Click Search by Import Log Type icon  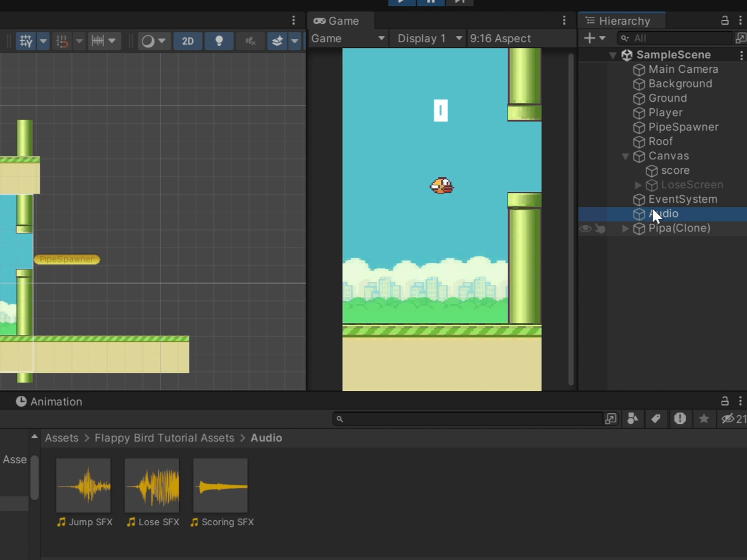pos(680,419)
